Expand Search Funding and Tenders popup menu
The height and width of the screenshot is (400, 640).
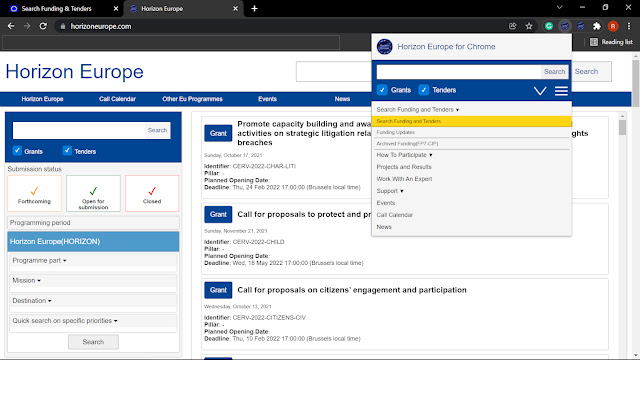(x=418, y=110)
